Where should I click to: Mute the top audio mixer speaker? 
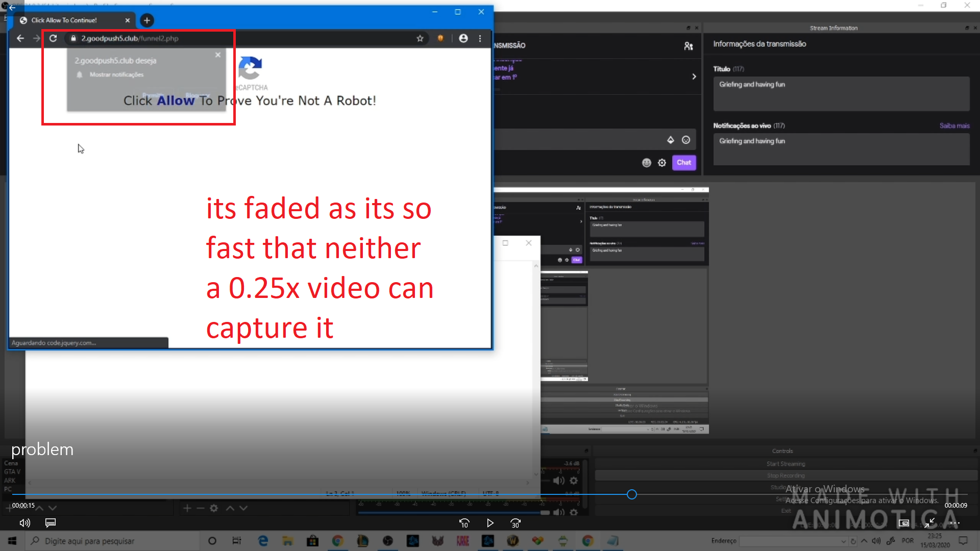(559, 481)
